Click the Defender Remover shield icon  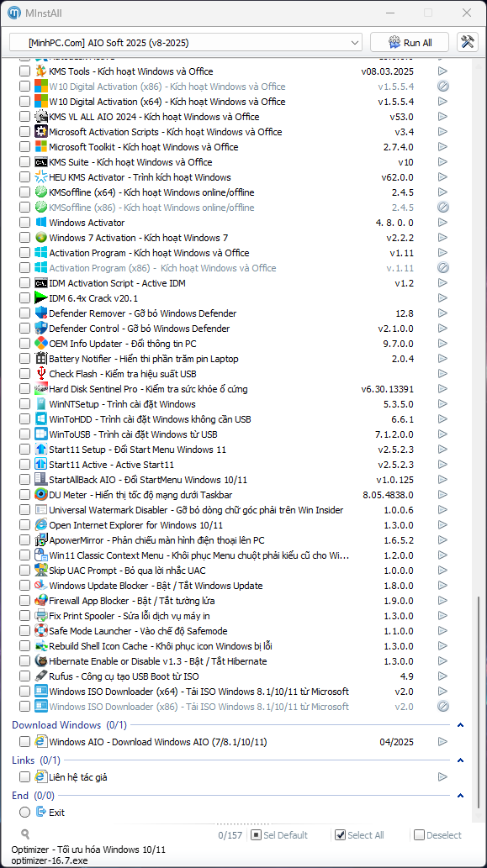[41, 313]
